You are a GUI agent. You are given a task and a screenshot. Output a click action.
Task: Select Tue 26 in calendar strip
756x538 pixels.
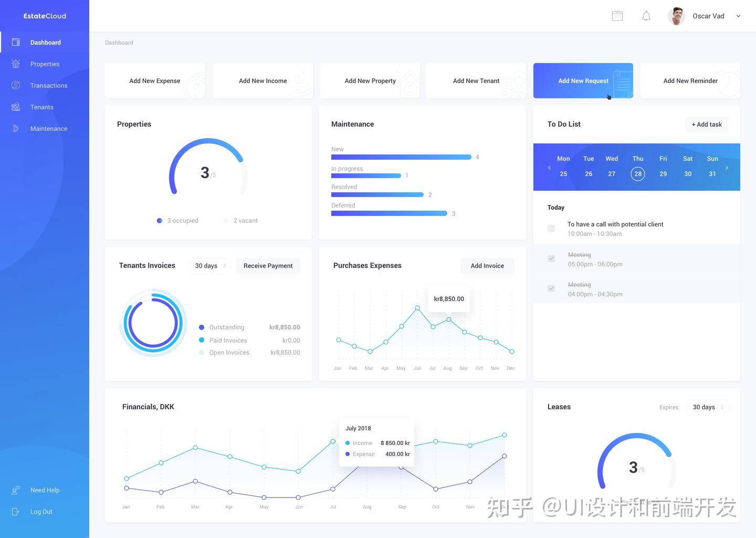click(589, 166)
